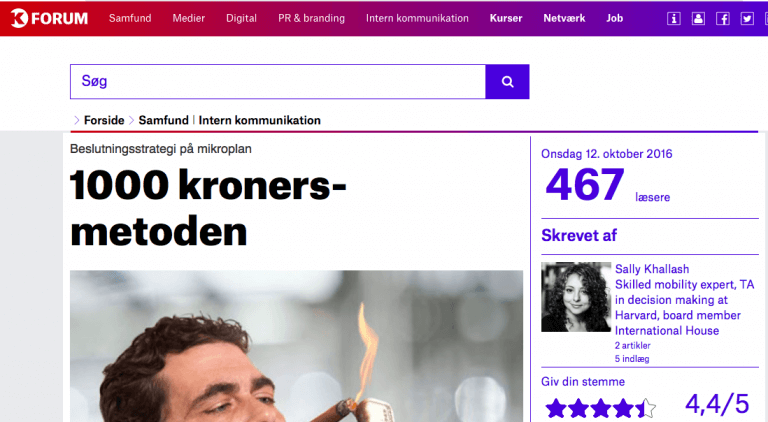Click the magnifying glass search button

pyautogui.click(x=507, y=82)
